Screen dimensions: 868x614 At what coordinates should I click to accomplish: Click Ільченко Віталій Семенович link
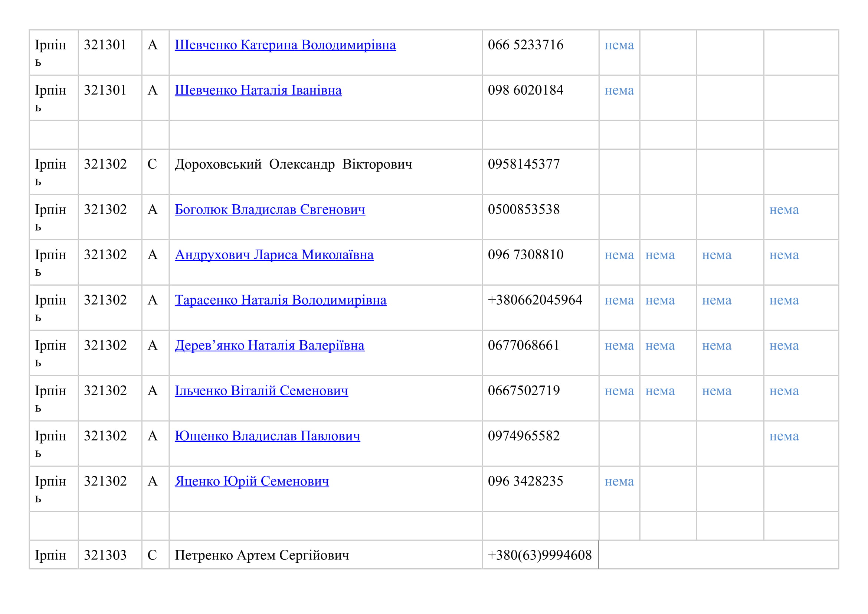[x=261, y=391]
